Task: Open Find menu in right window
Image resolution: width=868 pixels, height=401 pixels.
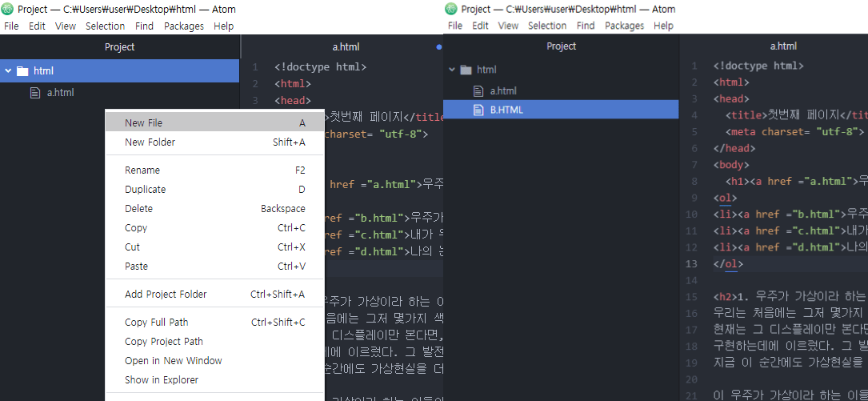Action: click(x=586, y=26)
